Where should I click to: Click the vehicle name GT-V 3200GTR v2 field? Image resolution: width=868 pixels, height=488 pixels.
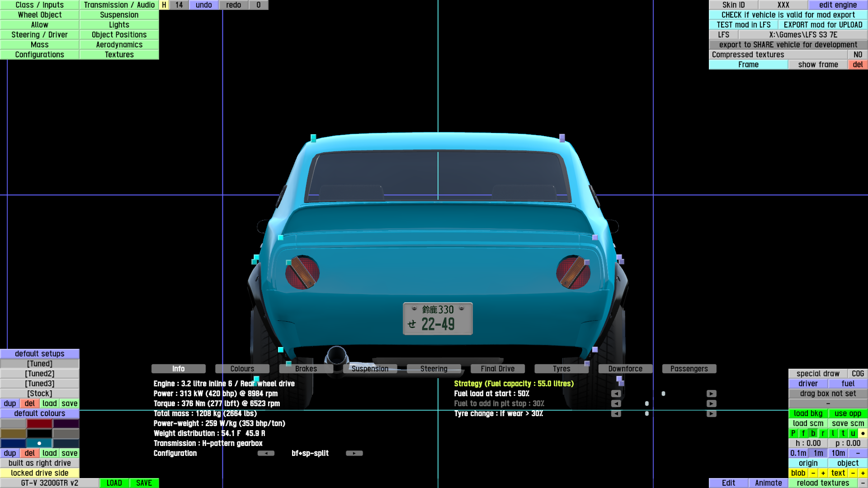49,483
